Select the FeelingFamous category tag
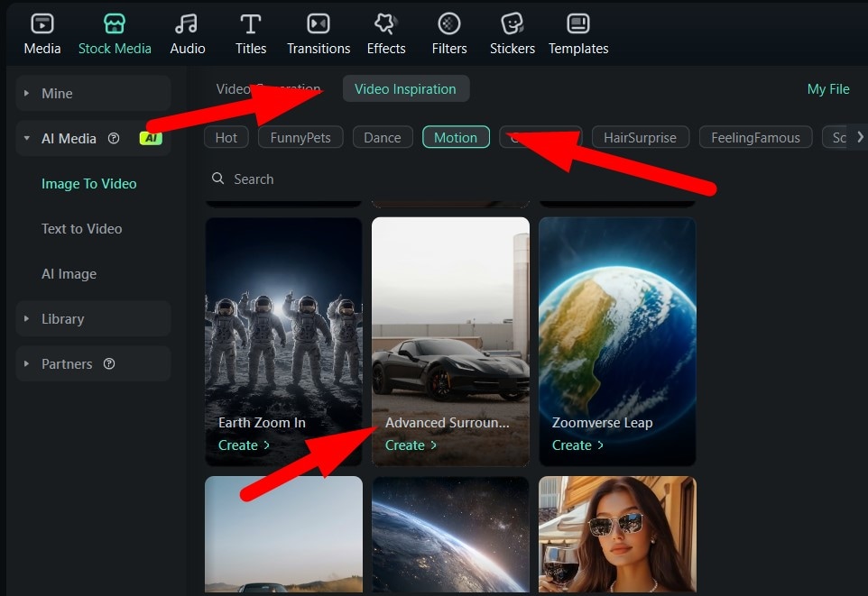Viewport: 868px width, 596px height. pos(755,137)
